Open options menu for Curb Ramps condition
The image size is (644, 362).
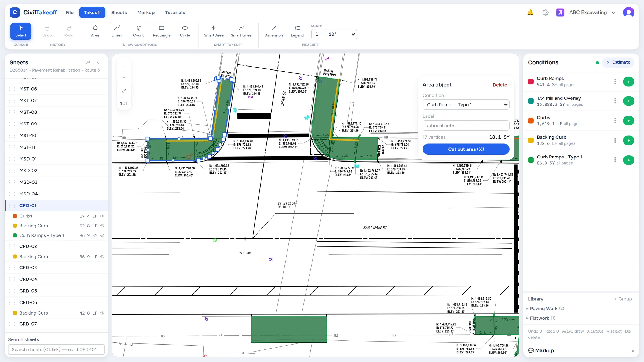pos(615,82)
